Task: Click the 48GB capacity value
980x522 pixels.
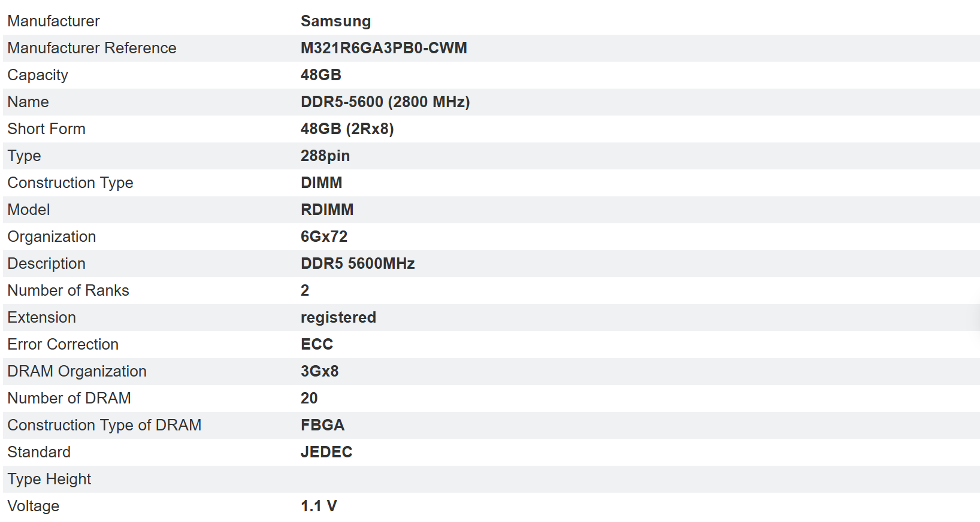Action: (320, 75)
